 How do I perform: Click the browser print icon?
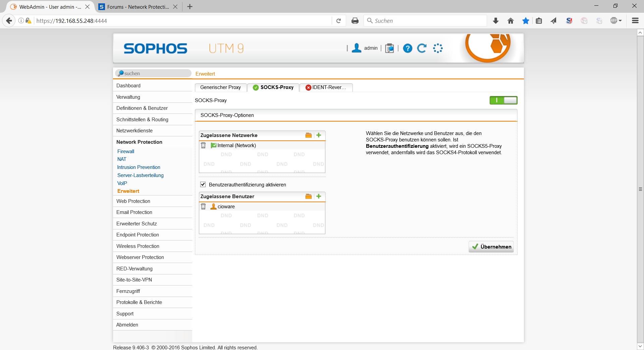tap(355, 21)
